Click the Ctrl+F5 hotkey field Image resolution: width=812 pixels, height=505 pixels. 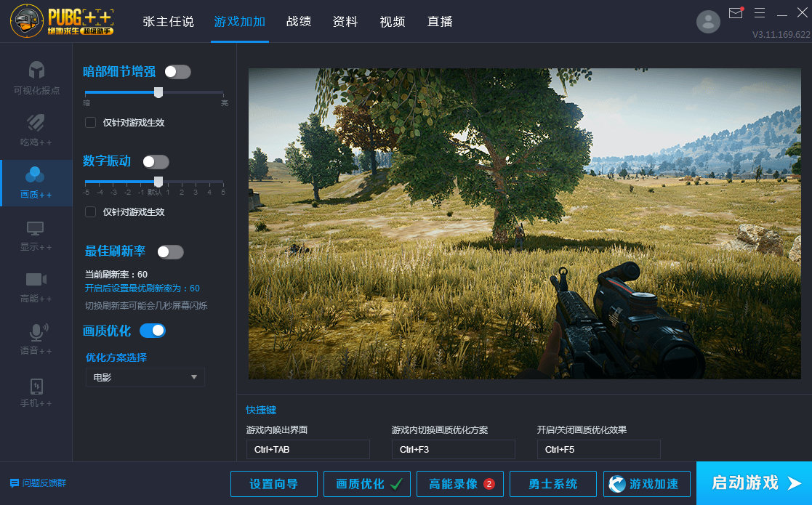click(599, 449)
